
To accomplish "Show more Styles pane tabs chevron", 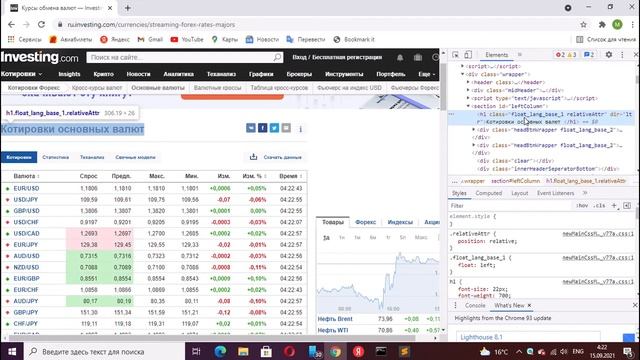I will [585, 193].
